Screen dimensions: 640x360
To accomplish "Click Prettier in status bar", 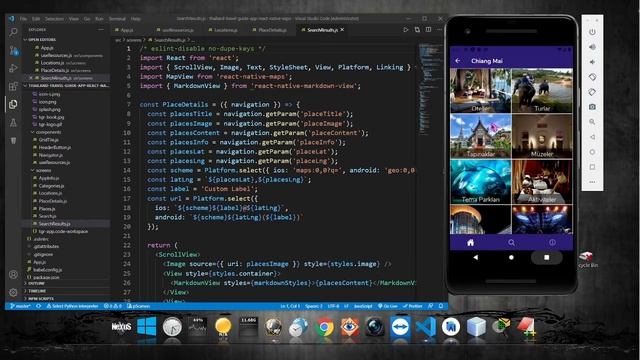I will tap(413, 306).
